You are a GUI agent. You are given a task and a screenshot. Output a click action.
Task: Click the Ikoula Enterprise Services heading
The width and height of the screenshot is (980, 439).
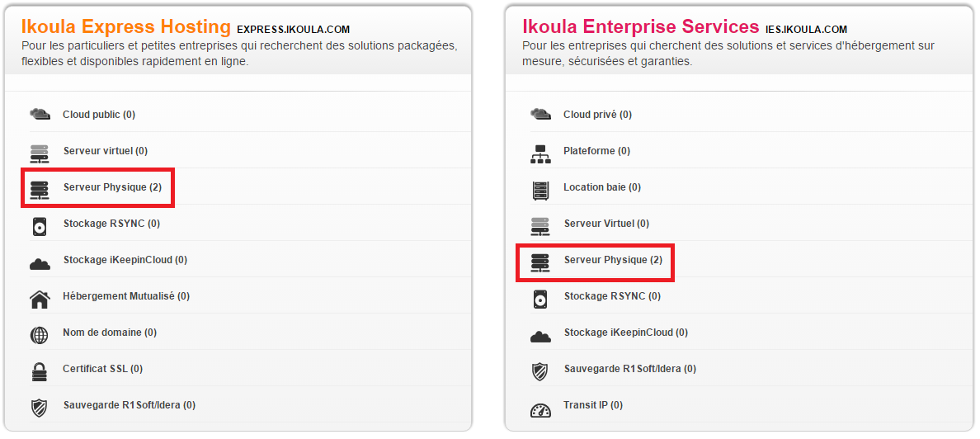tap(640, 26)
